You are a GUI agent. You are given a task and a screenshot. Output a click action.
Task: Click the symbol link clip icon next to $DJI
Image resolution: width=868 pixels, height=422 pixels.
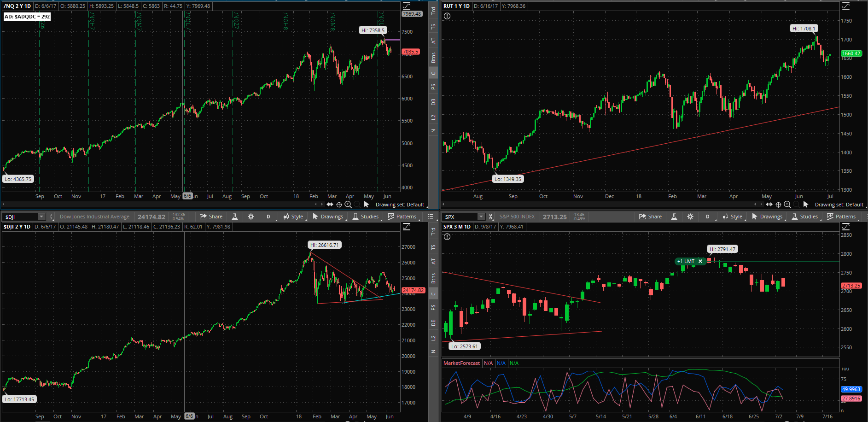point(51,217)
